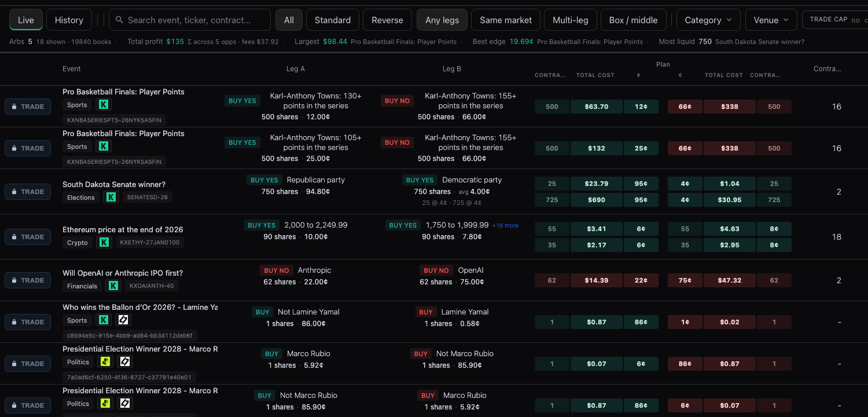This screenshot has height=417, width=868.
Task: Click the Best edge 19.69¢ summary stat
Action: pyautogui.click(x=558, y=42)
